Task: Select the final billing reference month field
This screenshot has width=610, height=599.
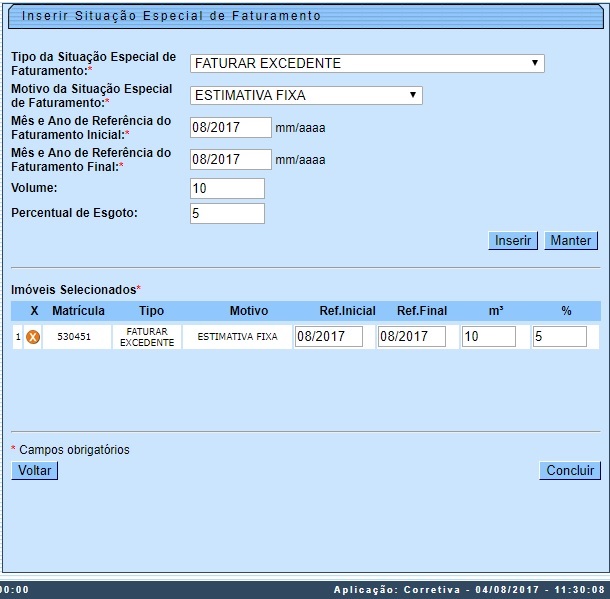Action: click(230, 160)
